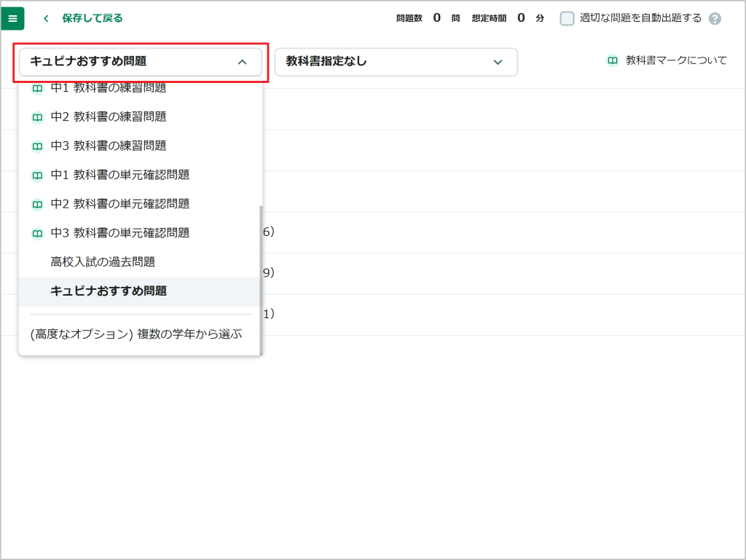The image size is (746, 560).
Task: Click book icon beside 教科書マークについて
Action: pyautogui.click(x=612, y=60)
